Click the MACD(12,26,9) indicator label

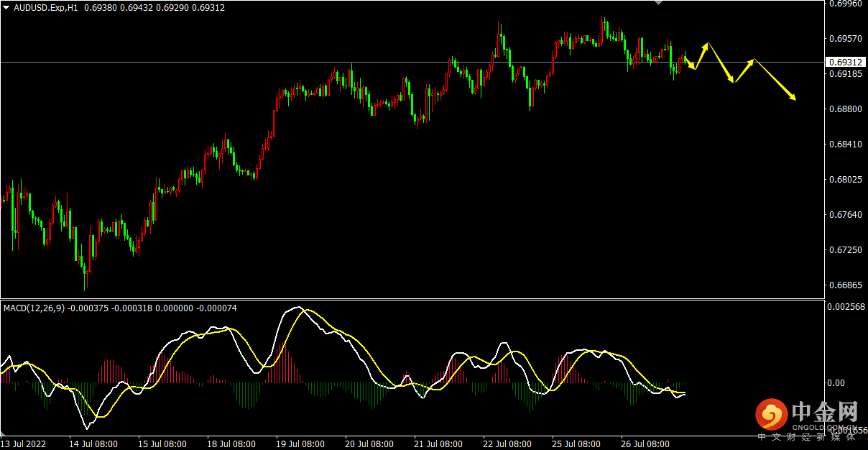coord(34,308)
